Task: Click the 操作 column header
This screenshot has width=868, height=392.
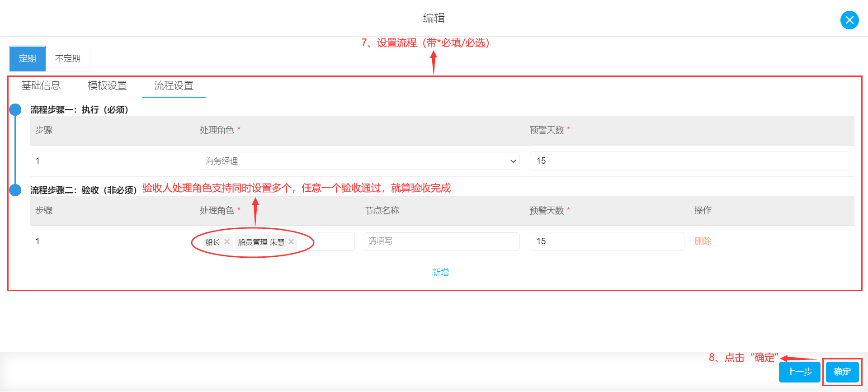Action: pyautogui.click(x=703, y=210)
